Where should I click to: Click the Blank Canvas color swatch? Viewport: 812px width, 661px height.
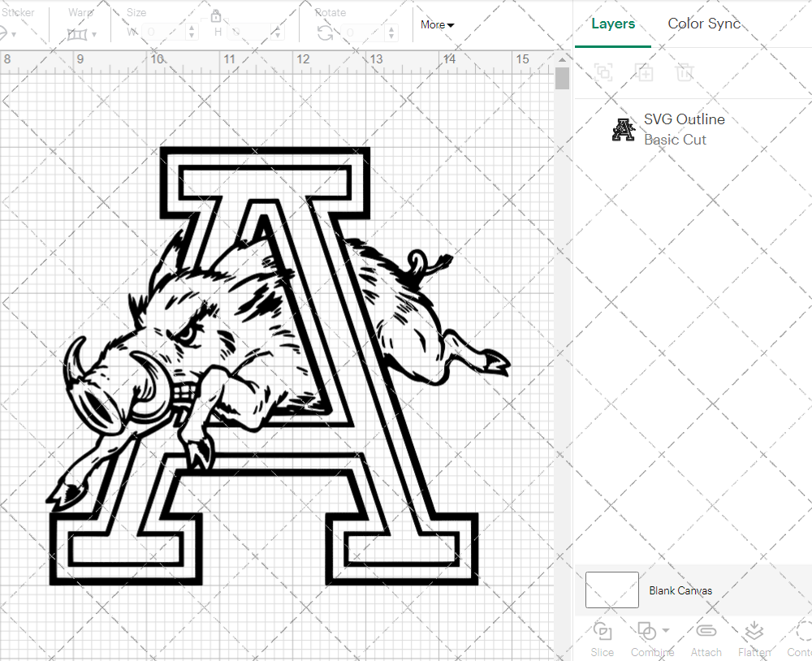click(611, 590)
